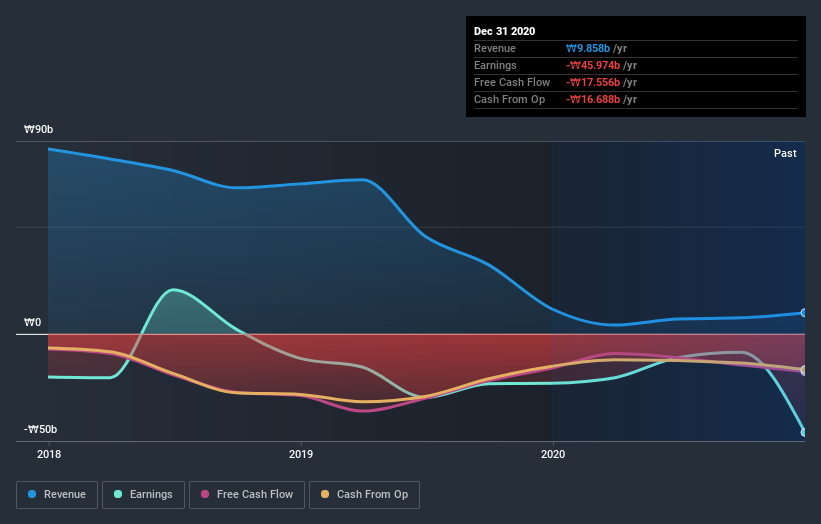The height and width of the screenshot is (524, 821).
Task: Click the Revenue data point at Dec 2020
Action: pos(804,313)
